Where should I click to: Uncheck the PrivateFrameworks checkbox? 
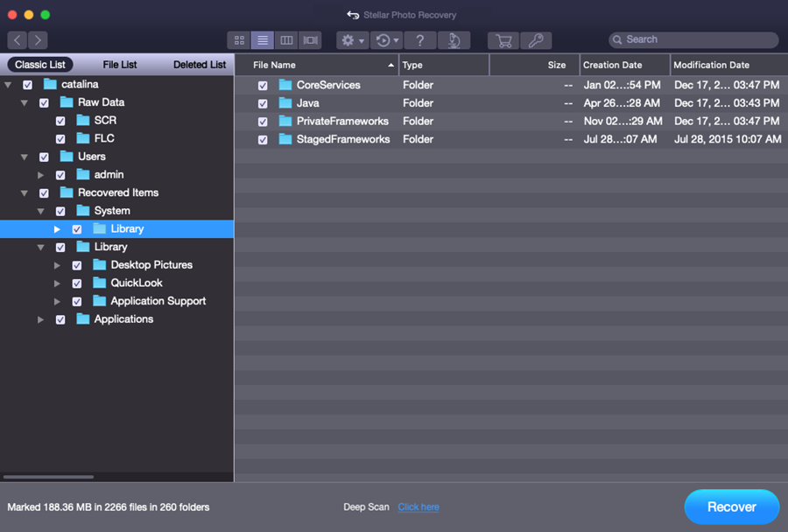(x=263, y=122)
